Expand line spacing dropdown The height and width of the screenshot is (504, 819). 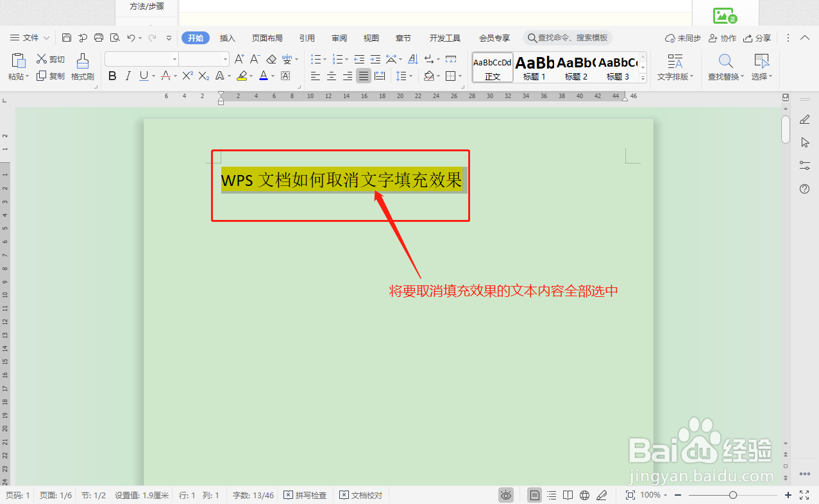[x=412, y=76]
